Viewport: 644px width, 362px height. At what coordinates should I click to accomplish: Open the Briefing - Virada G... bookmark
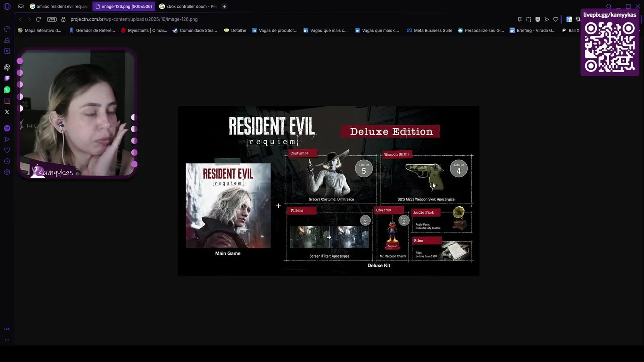pos(532,30)
